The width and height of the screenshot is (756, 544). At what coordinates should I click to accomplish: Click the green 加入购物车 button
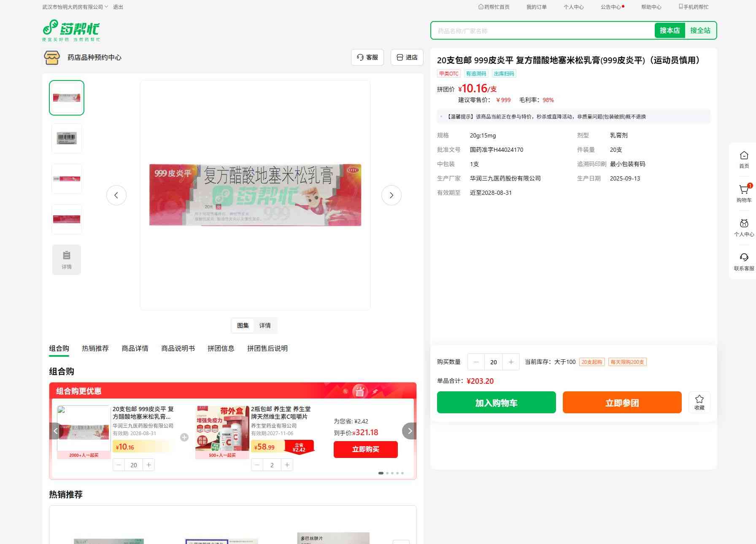point(496,402)
